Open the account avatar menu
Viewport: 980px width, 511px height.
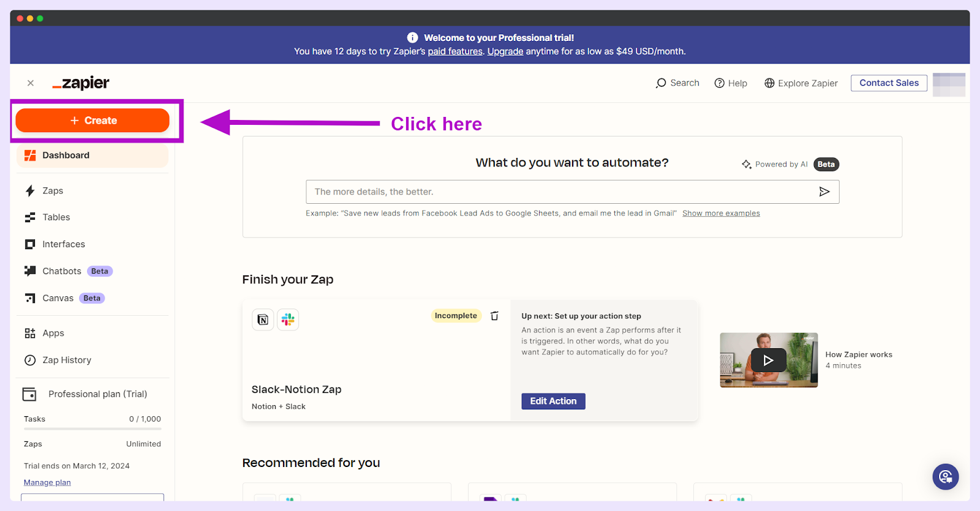click(949, 84)
